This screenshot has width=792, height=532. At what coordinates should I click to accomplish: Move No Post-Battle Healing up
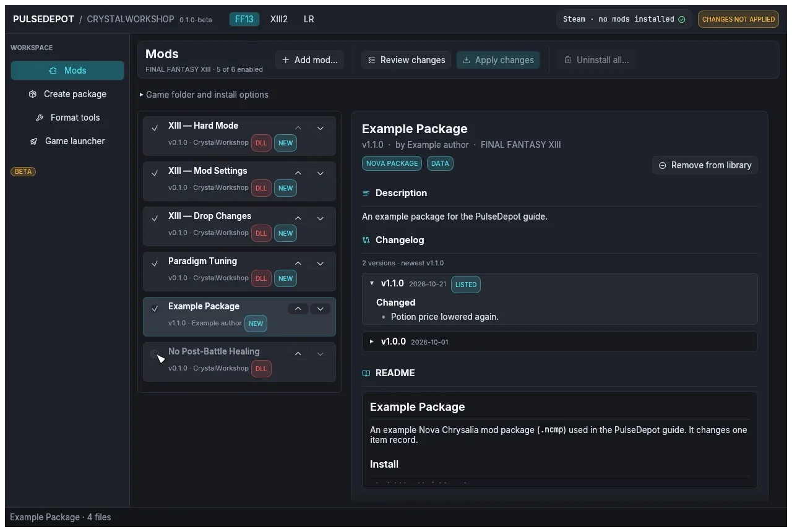tap(298, 354)
